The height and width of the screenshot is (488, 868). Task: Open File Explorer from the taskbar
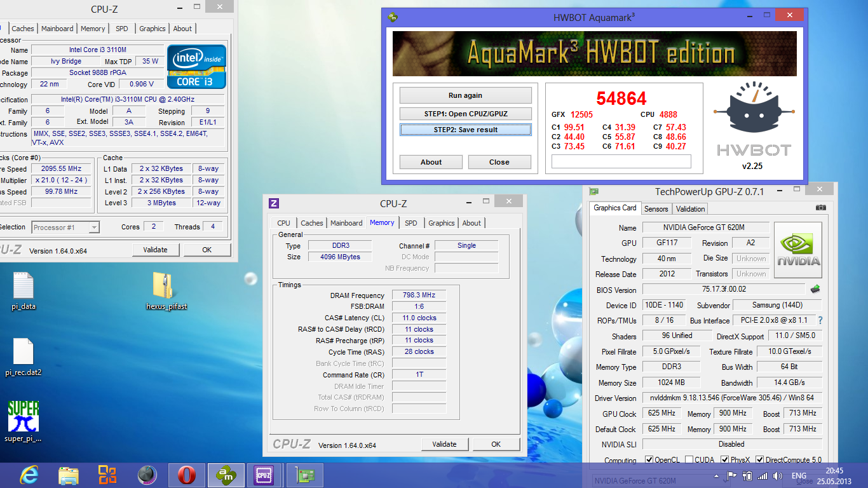(68, 475)
